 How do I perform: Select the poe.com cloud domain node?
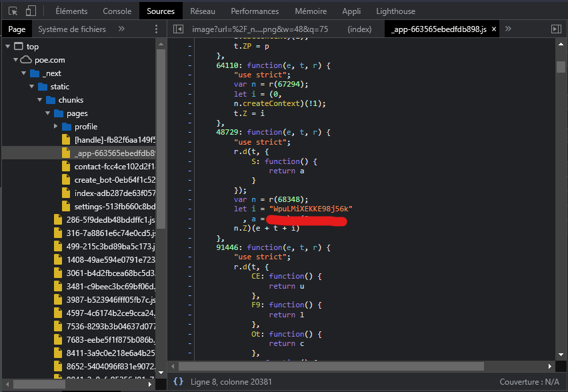tap(49, 60)
